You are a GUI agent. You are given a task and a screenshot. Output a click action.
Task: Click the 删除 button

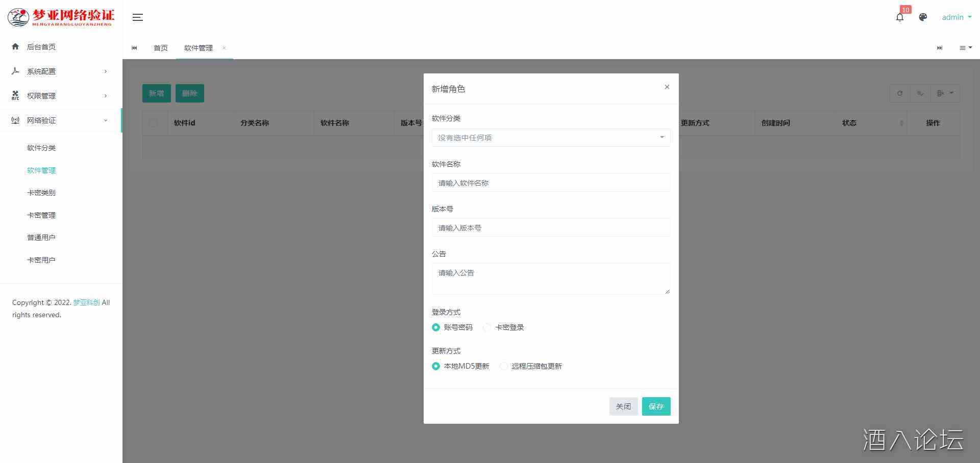tap(189, 93)
